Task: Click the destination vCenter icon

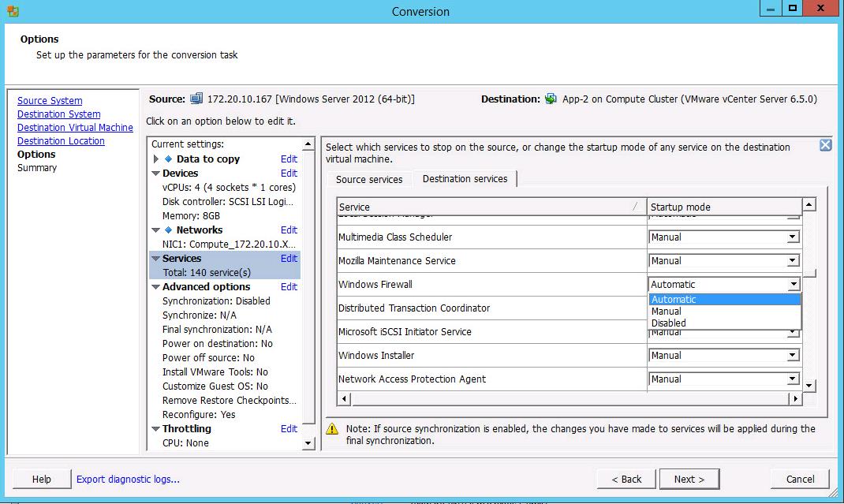Action: (551, 99)
